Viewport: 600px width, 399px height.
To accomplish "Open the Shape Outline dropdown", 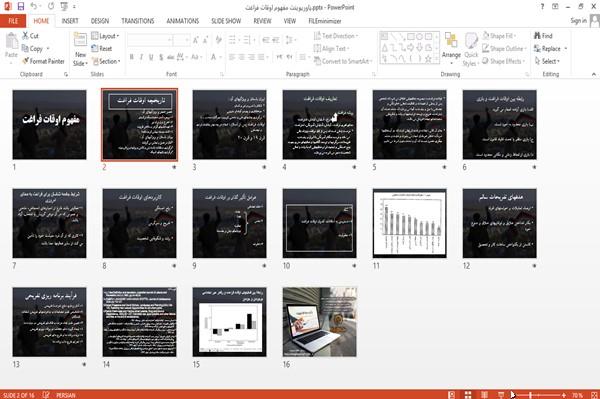I will (504, 49).
